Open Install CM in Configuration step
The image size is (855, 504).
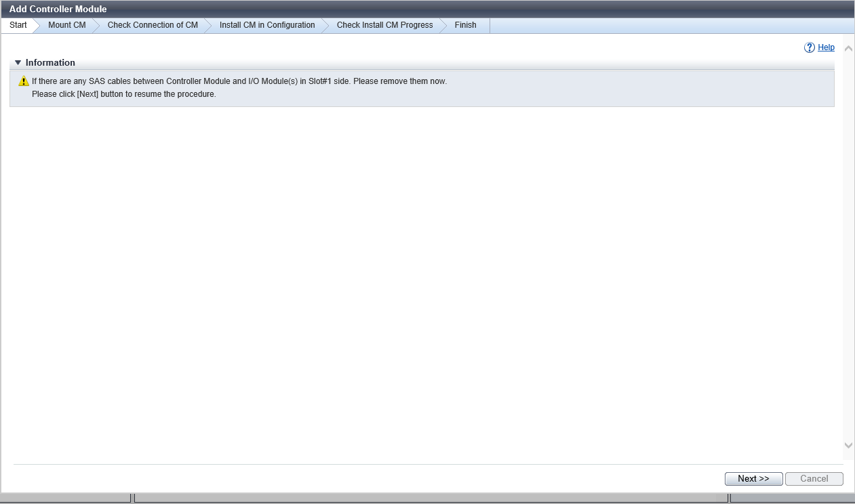pos(267,25)
